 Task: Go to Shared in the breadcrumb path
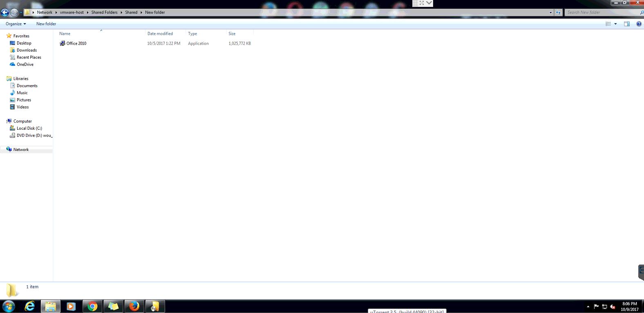click(x=131, y=12)
